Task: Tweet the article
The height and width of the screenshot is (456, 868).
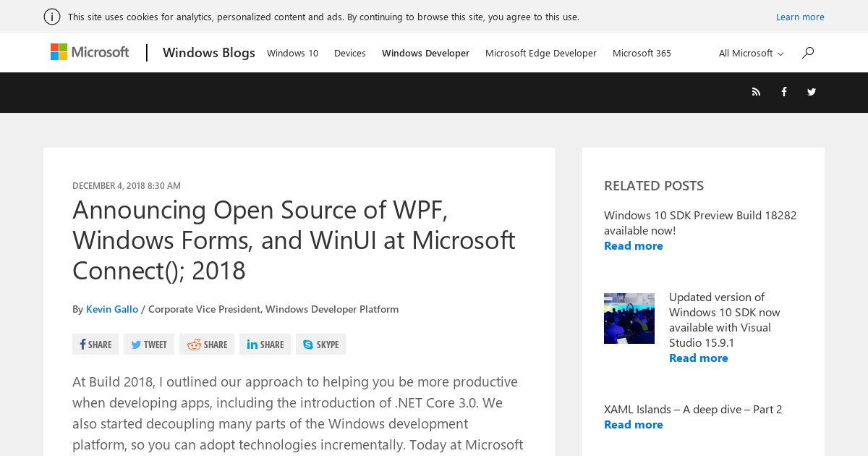Action: pos(149,345)
